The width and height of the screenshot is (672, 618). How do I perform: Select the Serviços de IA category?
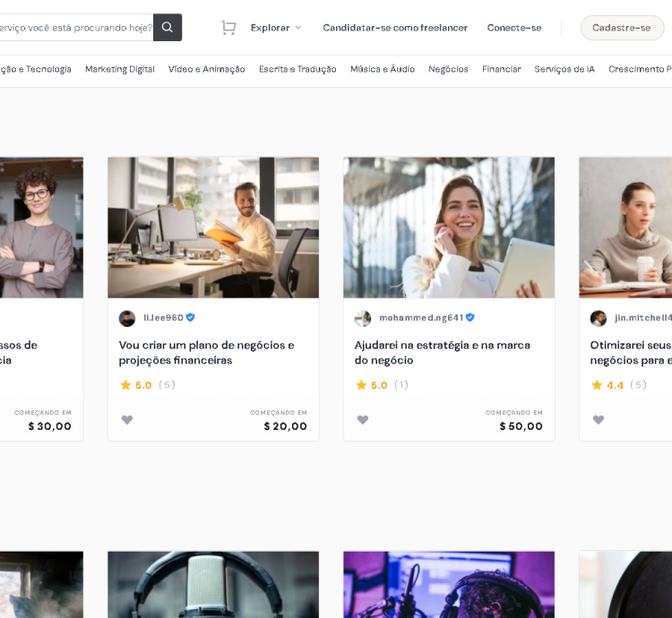(564, 69)
